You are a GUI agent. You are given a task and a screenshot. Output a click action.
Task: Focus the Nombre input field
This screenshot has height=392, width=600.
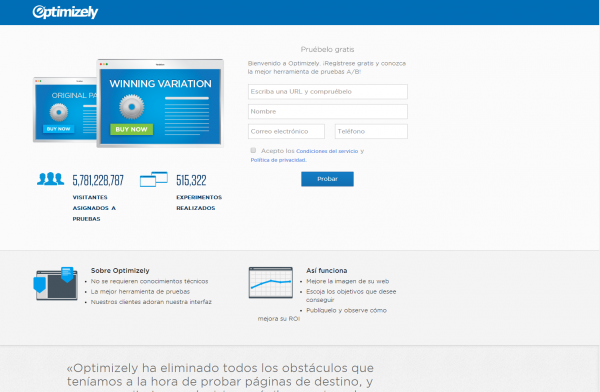tap(328, 112)
